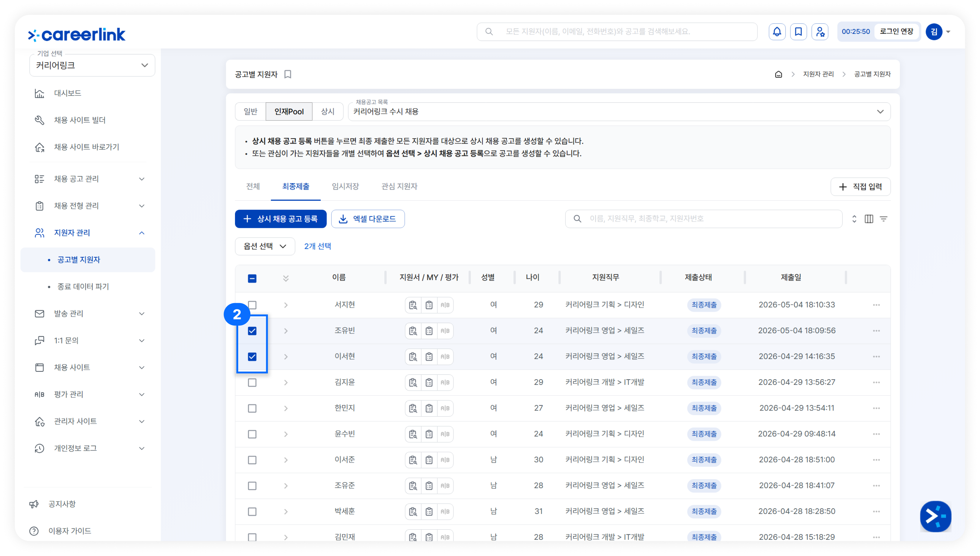Click the column settings icon beside search
The image size is (980, 556).
(x=869, y=219)
